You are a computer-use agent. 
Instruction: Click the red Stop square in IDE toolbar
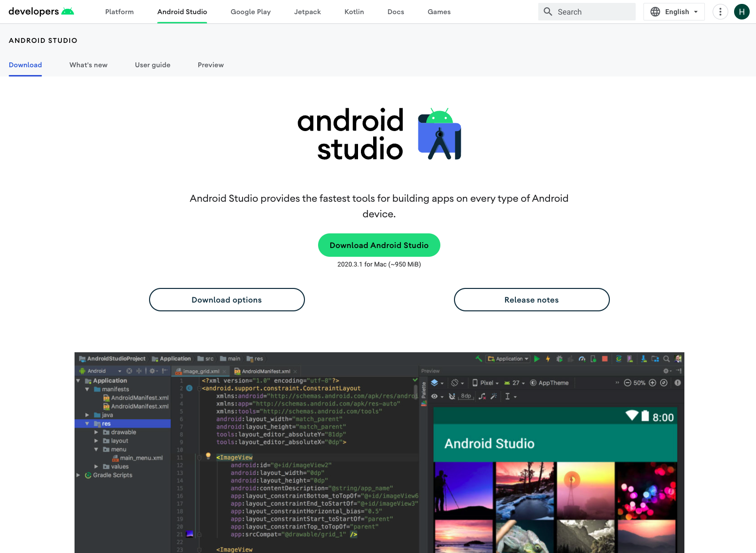click(605, 359)
